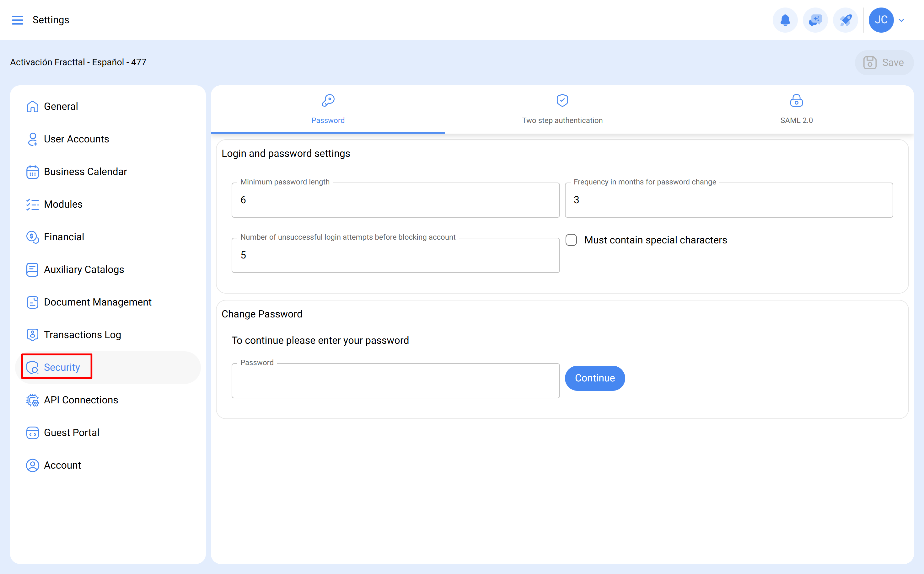
Task: Click the Modules list icon
Action: pos(32,204)
